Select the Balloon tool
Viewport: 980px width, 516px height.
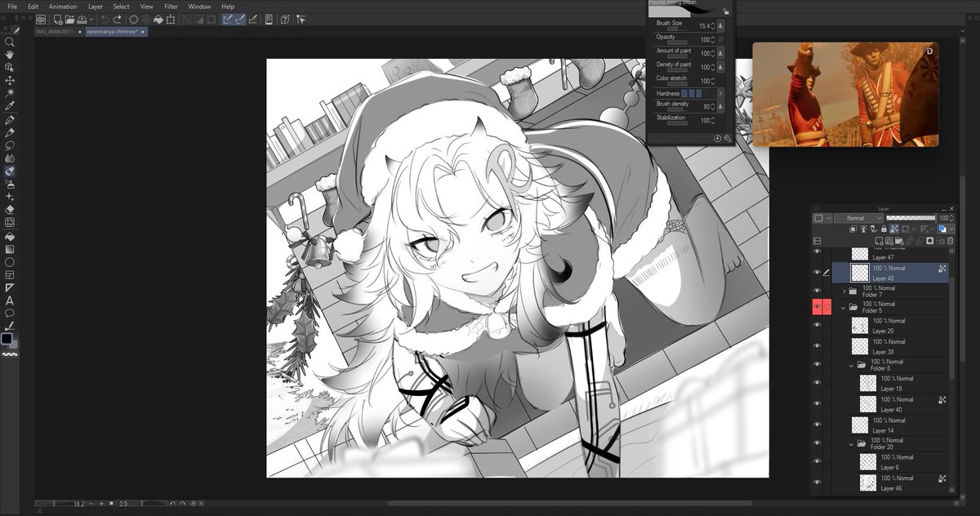(x=10, y=313)
